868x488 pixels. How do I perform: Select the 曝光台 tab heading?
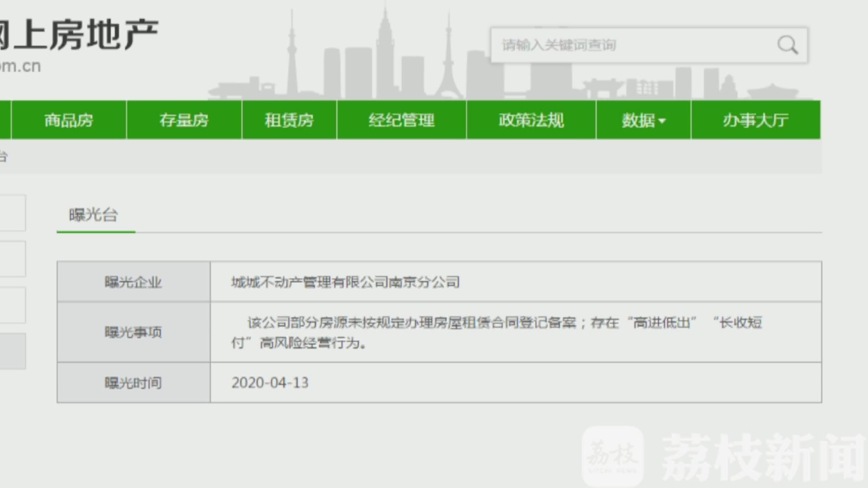pos(94,215)
